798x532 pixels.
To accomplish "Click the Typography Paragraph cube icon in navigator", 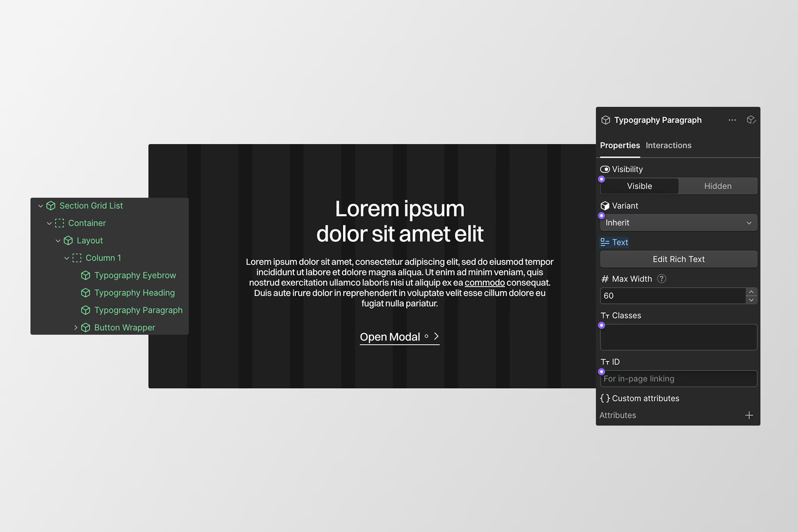I will coord(86,310).
